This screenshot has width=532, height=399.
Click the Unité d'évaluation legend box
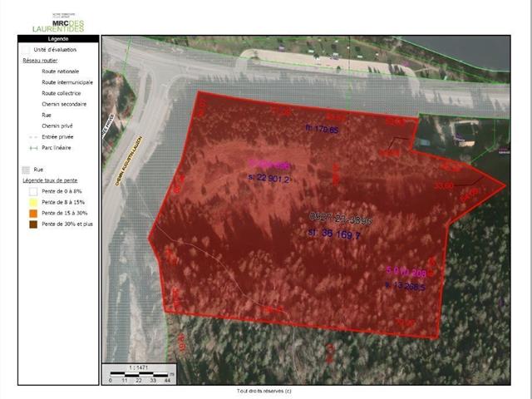25,48
